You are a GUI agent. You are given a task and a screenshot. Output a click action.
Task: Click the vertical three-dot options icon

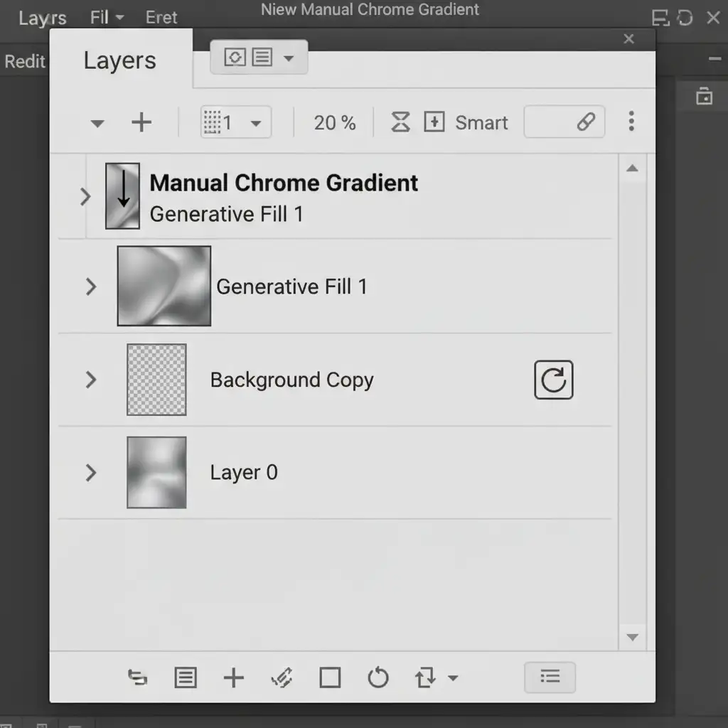(631, 122)
